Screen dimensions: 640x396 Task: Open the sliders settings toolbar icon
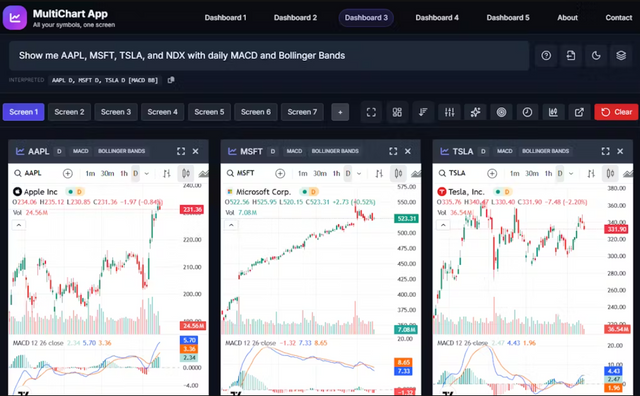pyautogui.click(x=449, y=112)
